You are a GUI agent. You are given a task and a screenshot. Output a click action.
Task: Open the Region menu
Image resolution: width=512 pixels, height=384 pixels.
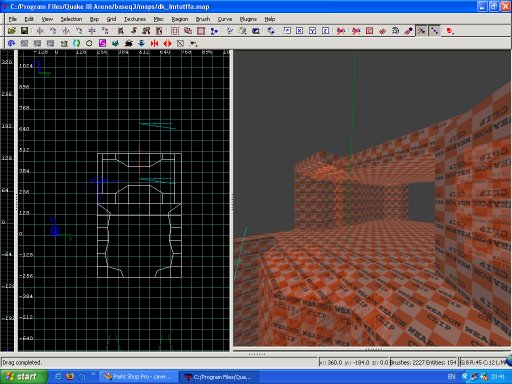[180, 19]
